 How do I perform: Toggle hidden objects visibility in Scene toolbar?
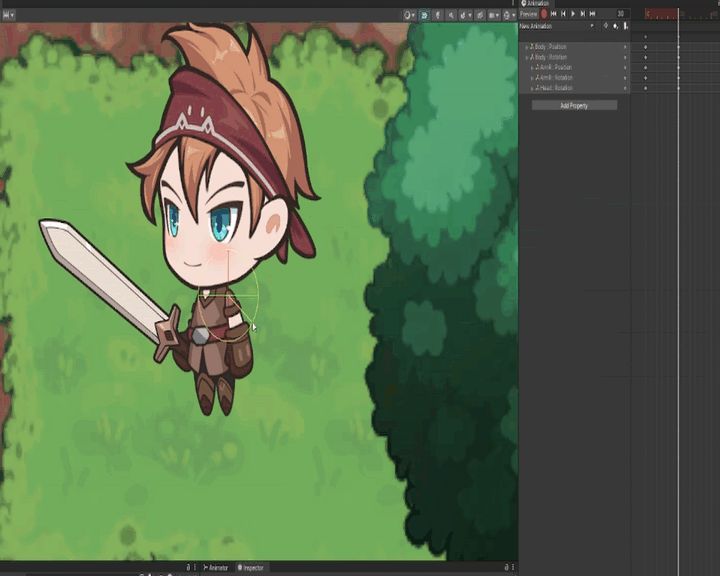pyautogui.click(x=480, y=15)
